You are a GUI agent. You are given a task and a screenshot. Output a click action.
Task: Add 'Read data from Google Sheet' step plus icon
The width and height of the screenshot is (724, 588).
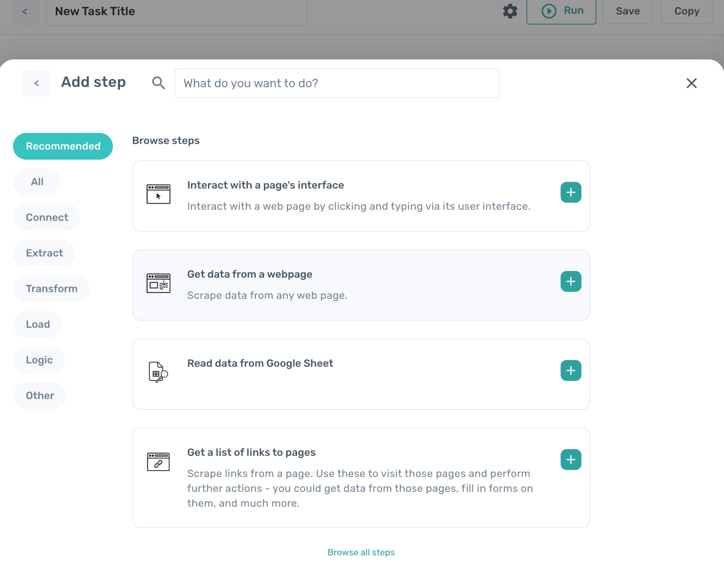pos(571,370)
